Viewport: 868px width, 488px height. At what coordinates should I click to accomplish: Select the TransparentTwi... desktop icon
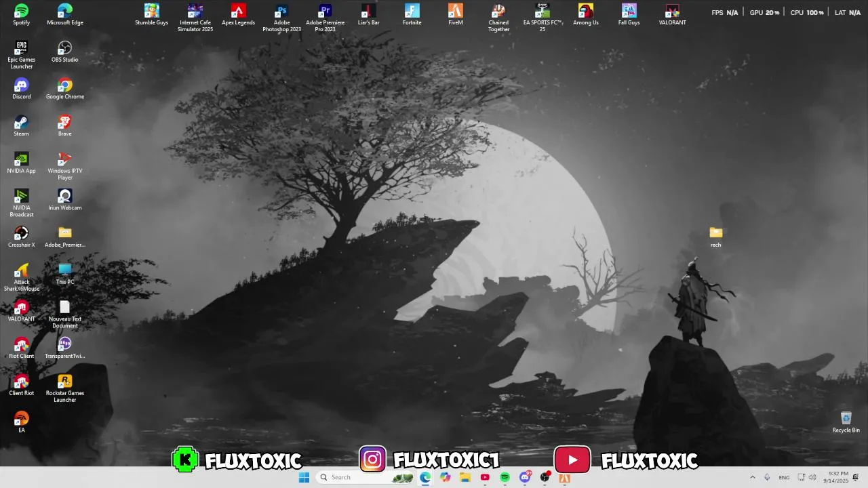[x=65, y=348]
